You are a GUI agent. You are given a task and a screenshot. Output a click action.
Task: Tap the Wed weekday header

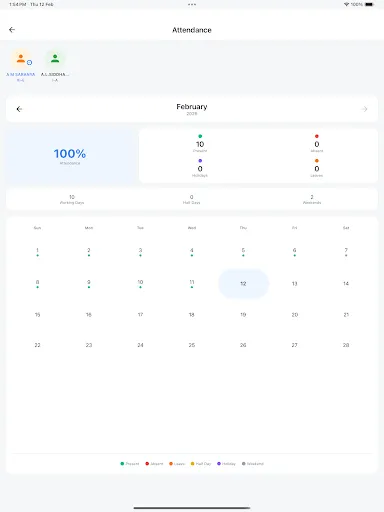pos(192,228)
